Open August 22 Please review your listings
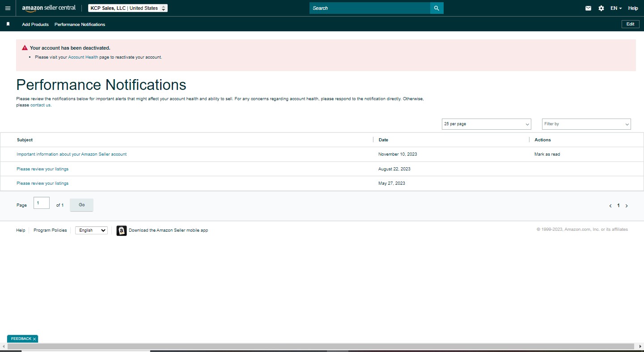The height and width of the screenshot is (352, 644). (x=42, y=169)
